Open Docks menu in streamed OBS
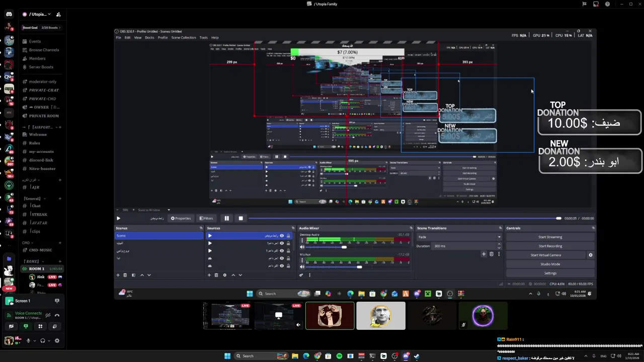644x362 pixels. click(x=149, y=38)
